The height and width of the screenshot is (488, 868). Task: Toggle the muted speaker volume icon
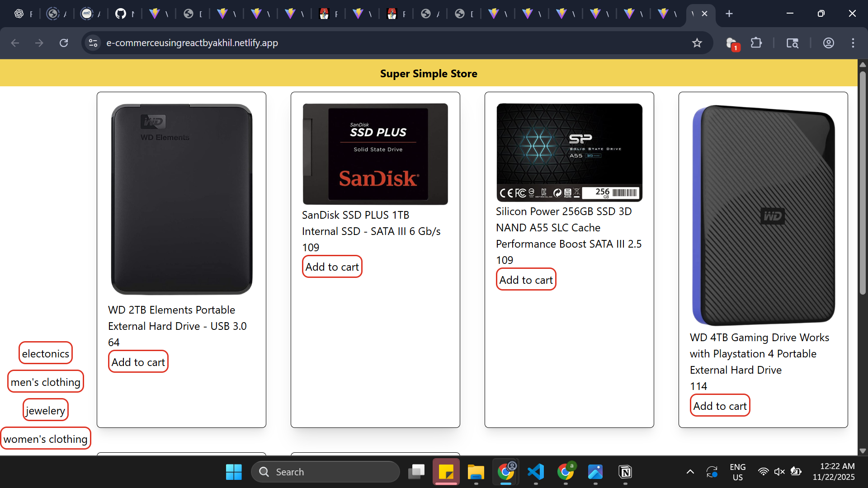tap(779, 472)
